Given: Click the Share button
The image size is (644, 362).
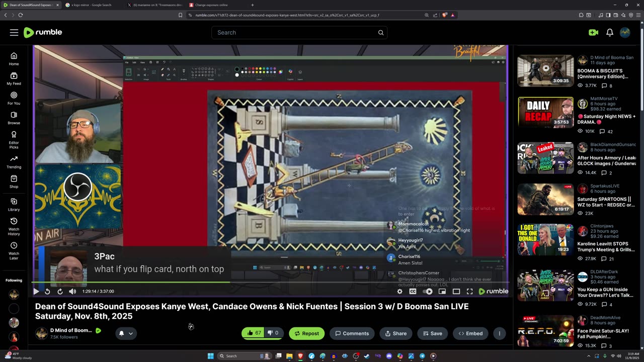Looking at the screenshot, I should click(396, 333).
